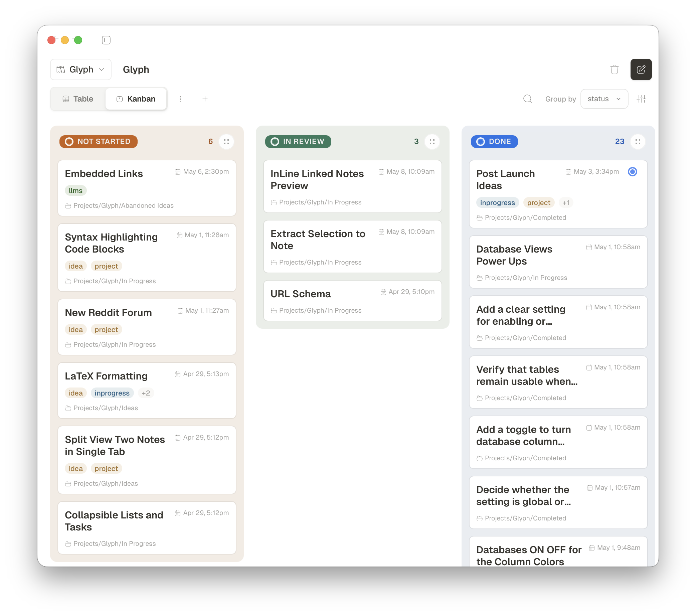The width and height of the screenshot is (696, 616).
Task: Open Add a toggle to turn database column card
Action: pos(558,443)
